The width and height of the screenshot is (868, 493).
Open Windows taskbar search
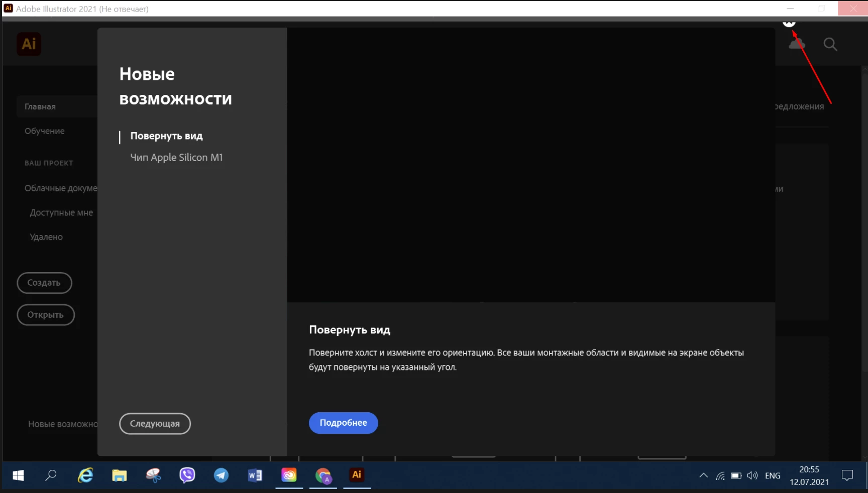click(x=51, y=475)
